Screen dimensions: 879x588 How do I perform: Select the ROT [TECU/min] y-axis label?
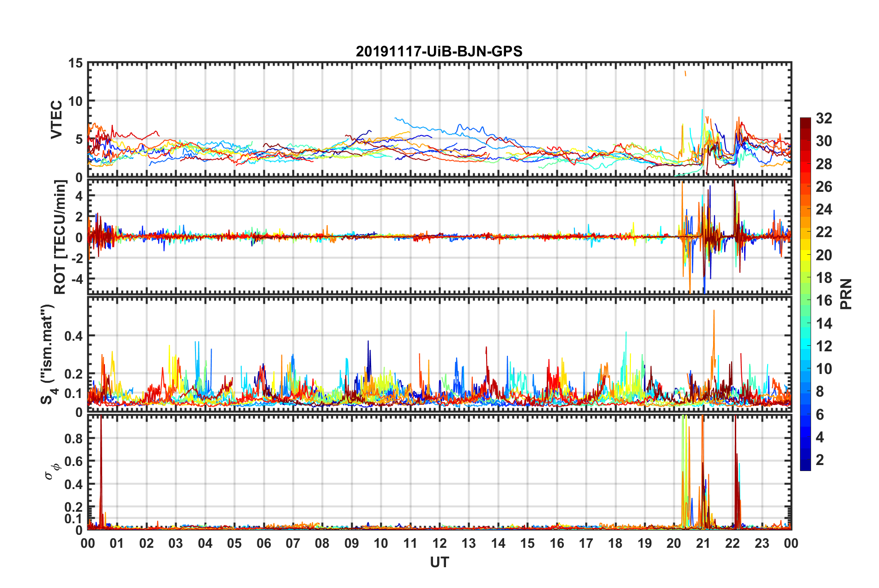coord(60,237)
